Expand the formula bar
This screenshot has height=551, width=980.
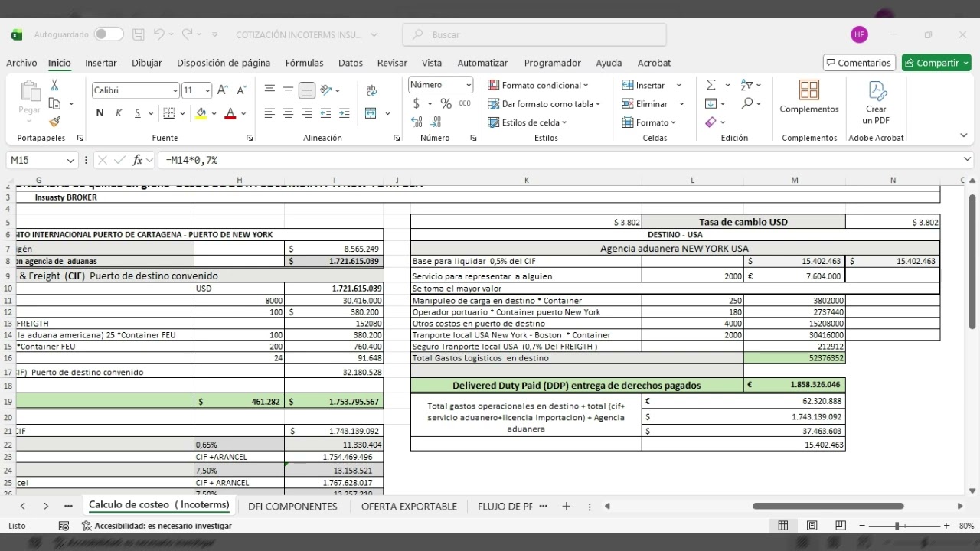[968, 159]
